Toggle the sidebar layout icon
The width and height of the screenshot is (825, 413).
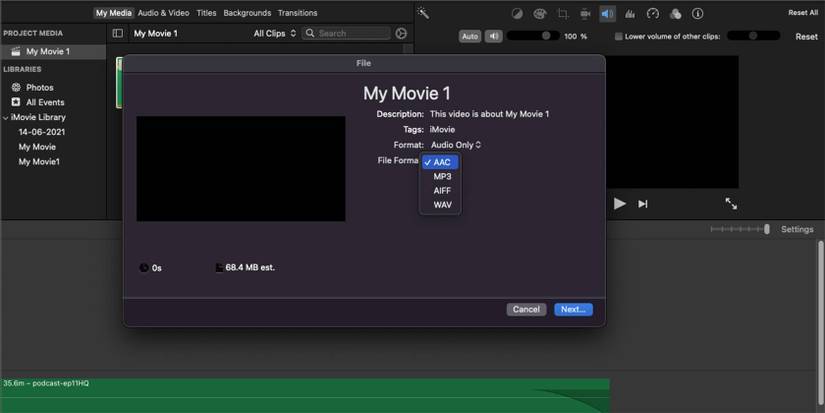(x=118, y=33)
